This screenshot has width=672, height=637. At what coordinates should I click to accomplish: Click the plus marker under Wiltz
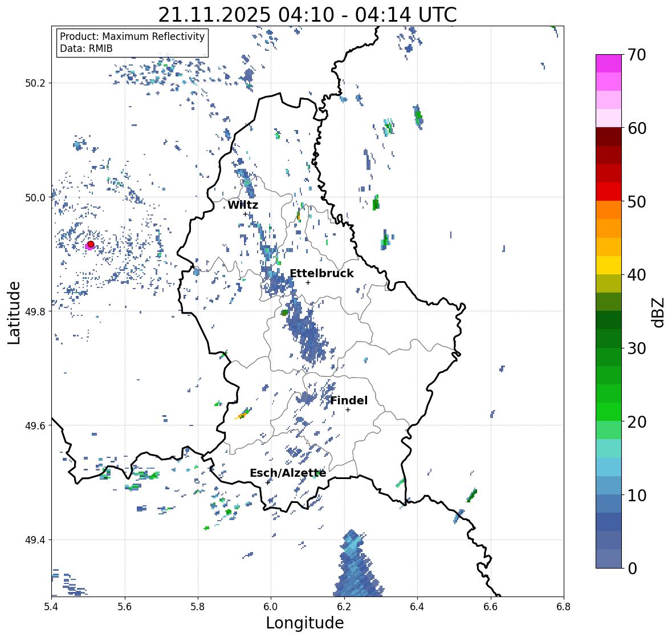click(x=246, y=214)
